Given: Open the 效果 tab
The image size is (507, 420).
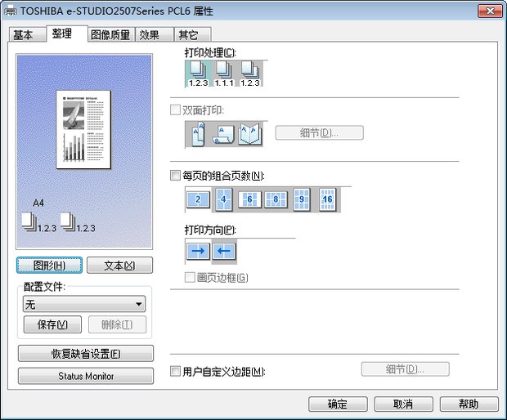Looking at the screenshot, I should click(x=150, y=34).
